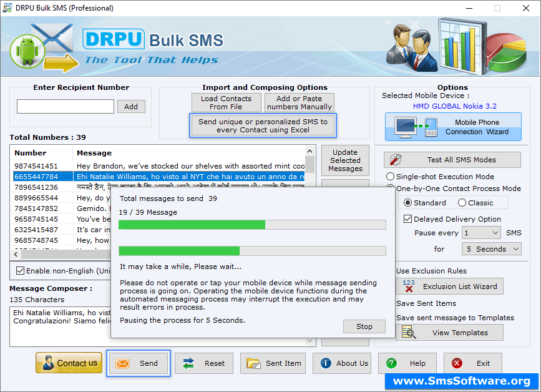
Task: Click the Add recipient button
Action: (131, 107)
